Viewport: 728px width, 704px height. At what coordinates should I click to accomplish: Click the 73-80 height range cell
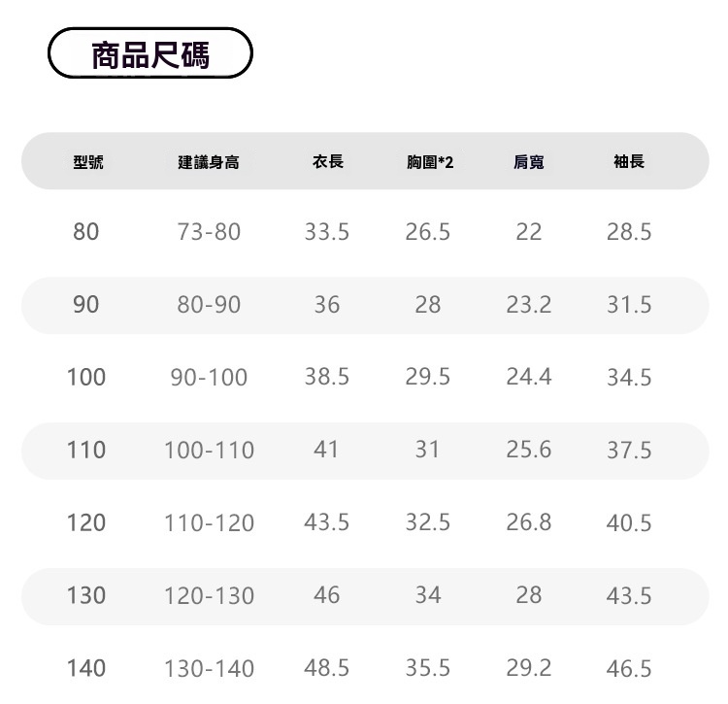209,232
